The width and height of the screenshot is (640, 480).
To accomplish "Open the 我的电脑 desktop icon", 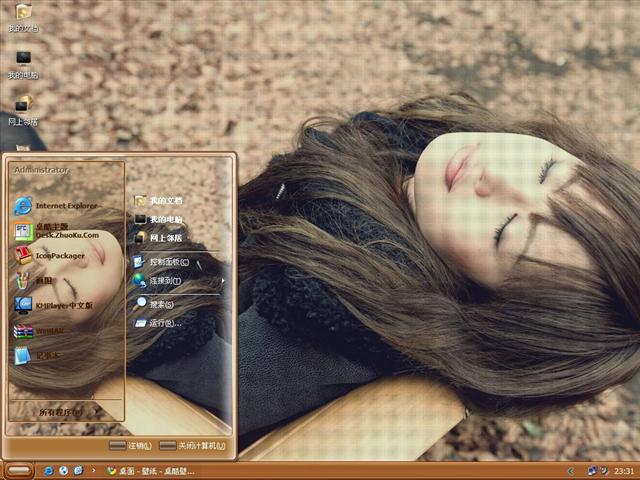I will (23, 64).
